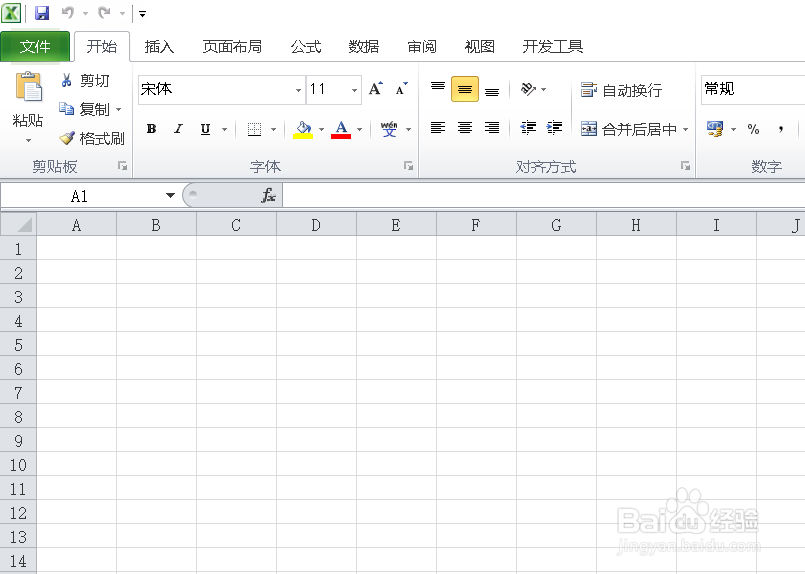Open the undo history dropdown arrow

click(85, 13)
